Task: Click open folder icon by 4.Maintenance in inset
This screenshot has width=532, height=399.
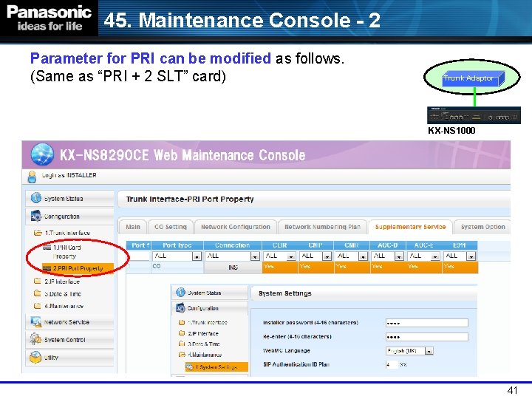Action: pyautogui.click(x=182, y=355)
